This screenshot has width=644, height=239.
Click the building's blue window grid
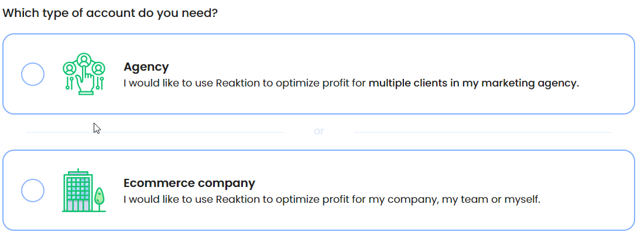coord(77,188)
